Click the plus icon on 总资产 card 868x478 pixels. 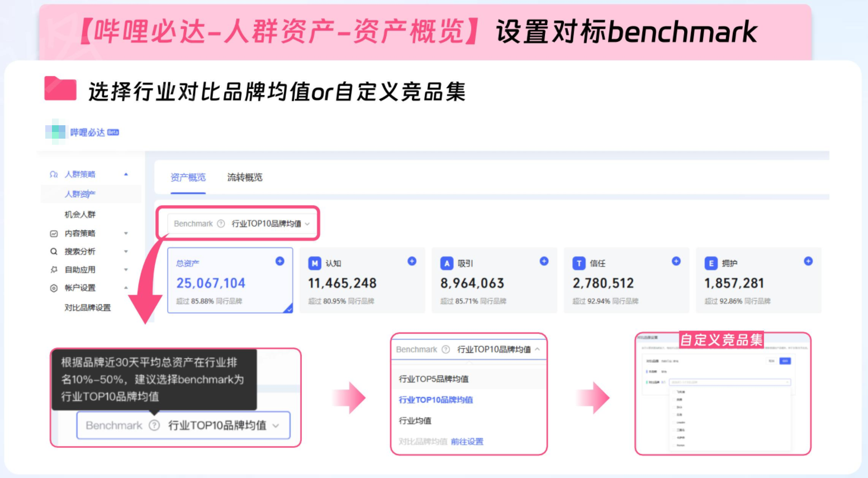(280, 261)
